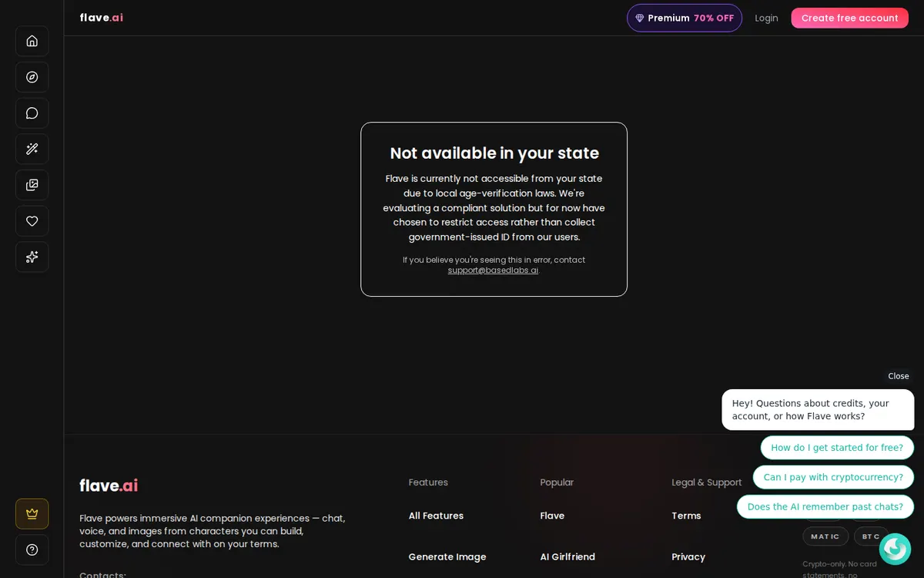Viewport: 924px width, 578px height.
Task: Click the flave.ai footer logo
Action: (x=109, y=486)
